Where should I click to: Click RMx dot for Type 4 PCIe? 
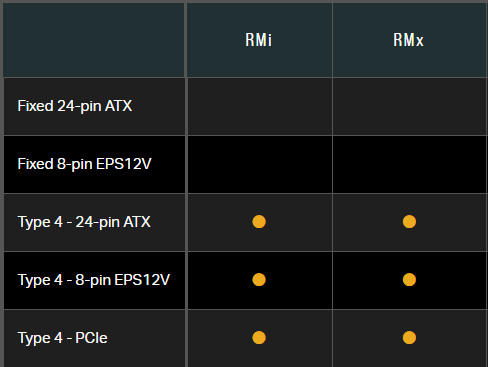(409, 338)
